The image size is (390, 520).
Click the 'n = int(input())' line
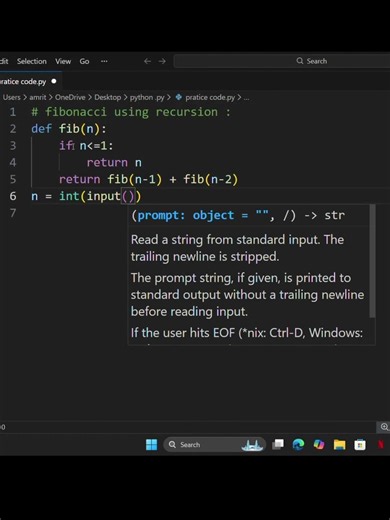(86, 196)
